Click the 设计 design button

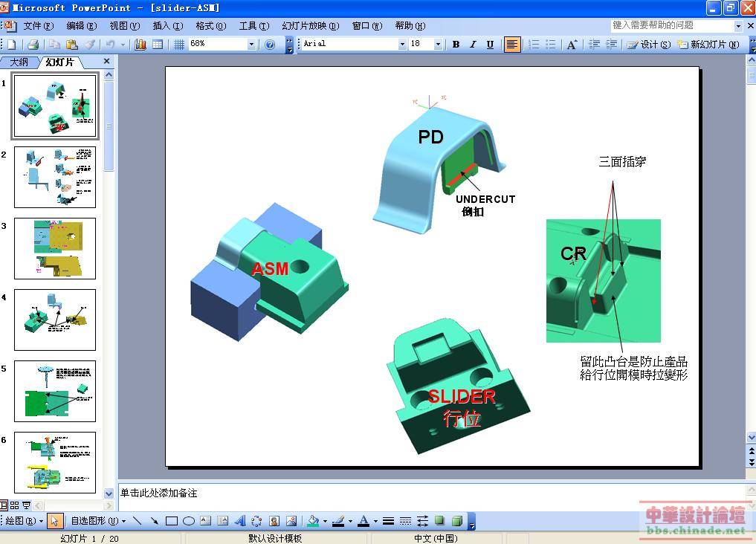pos(649,45)
